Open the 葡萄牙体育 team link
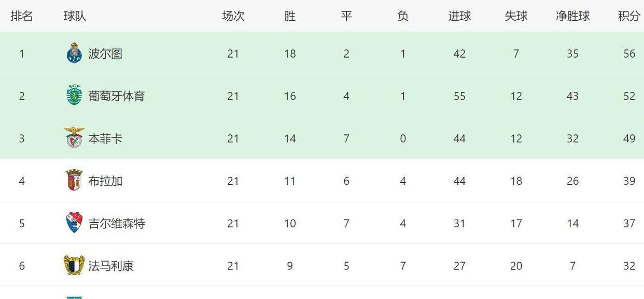Image resolution: width=644 pixels, height=299 pixels. 117,96
